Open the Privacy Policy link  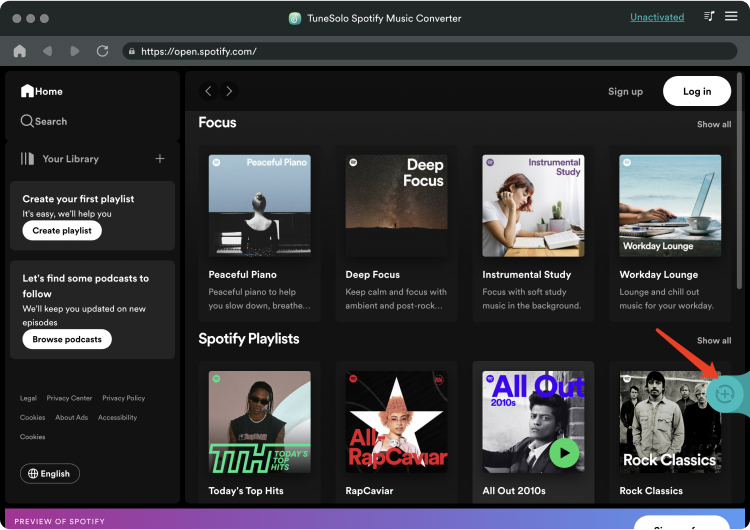pos(123,398)
